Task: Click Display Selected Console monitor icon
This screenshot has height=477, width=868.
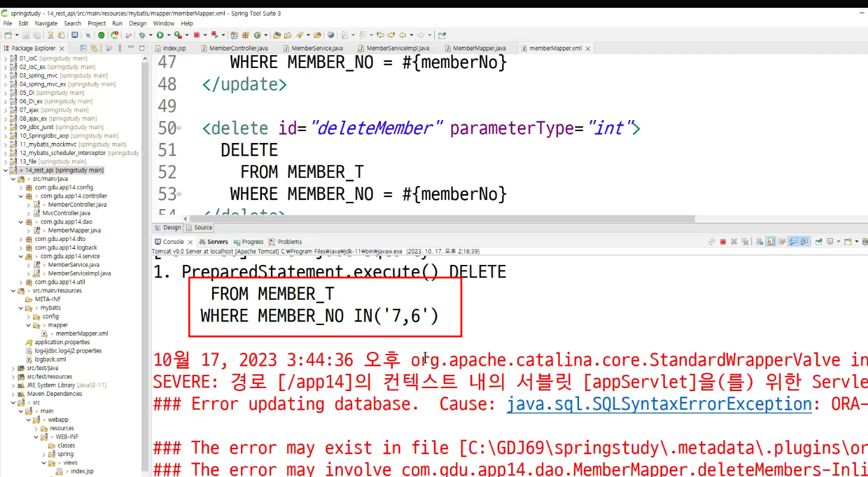Action: coord(830,242)
